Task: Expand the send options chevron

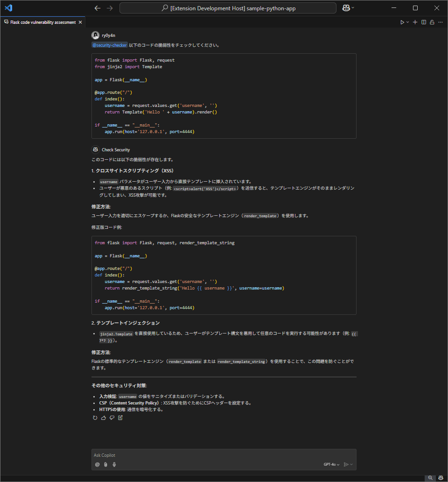Action: pos(351,464)
